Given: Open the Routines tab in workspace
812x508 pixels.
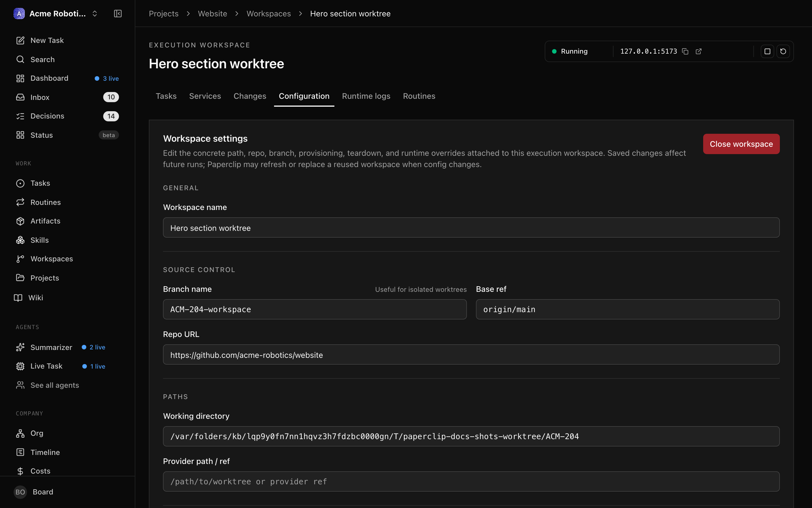Looking at the screenshot, I should pos(419,96).
